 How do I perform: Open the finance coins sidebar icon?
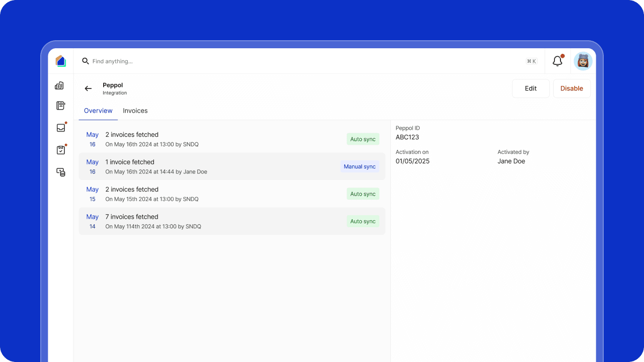(x=61, y=172)
